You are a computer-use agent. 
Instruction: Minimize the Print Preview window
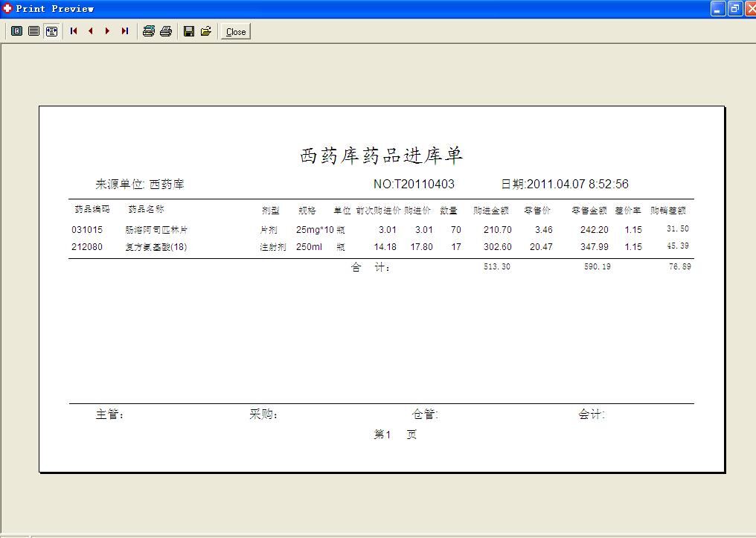pos(717,9)
